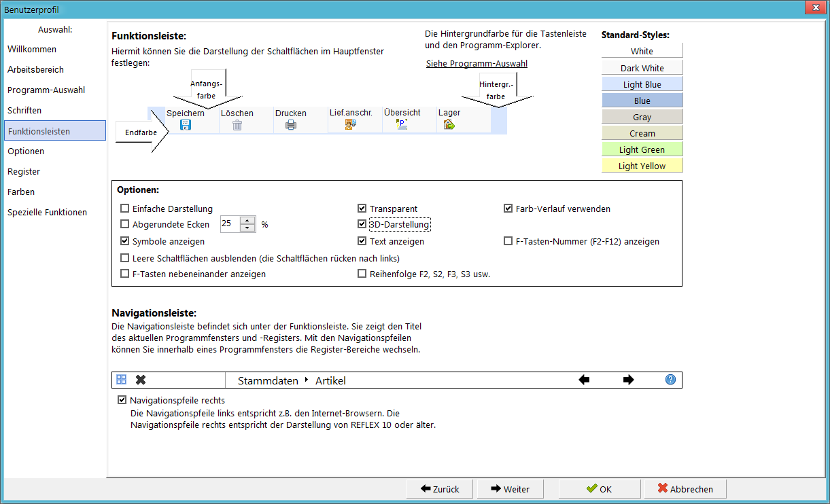Uncheck the Farb-Verlauf verwenden option
This screenshot has width=830, height=504.
508,209
